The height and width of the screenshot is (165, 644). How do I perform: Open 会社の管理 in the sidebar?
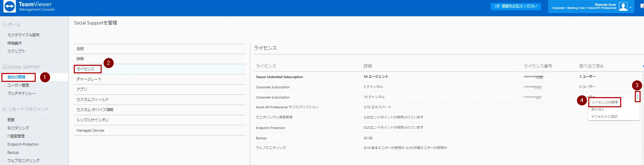[16, 77]
